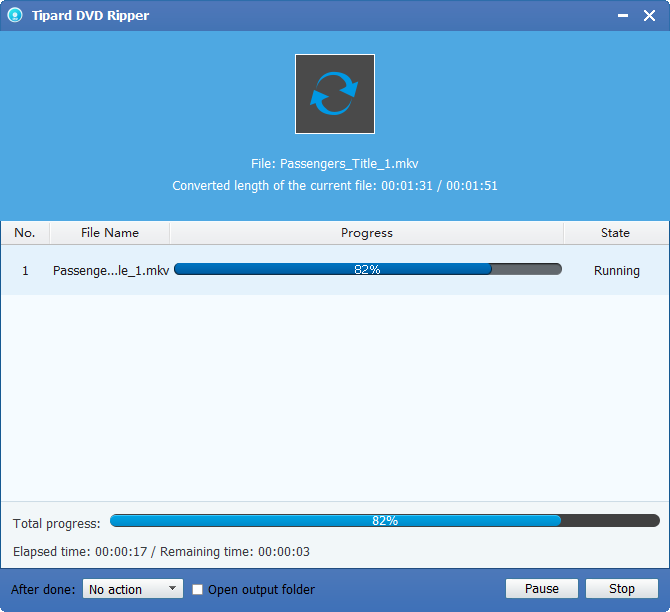
Task: Click the File Name column header
Action: [x=110, y=233]
